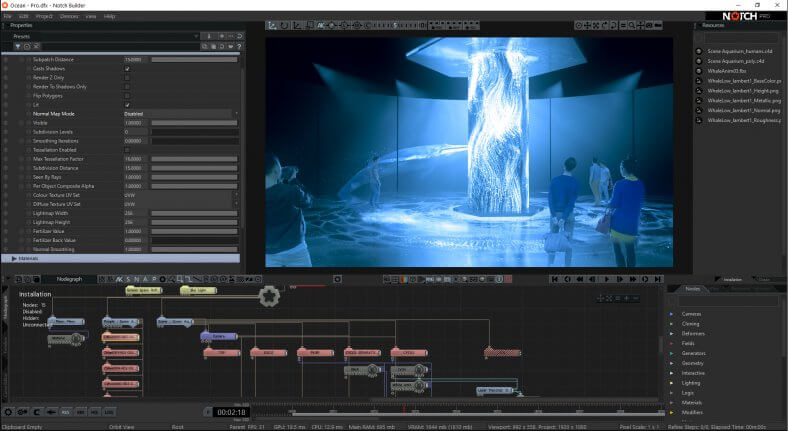Viewport: 788px width, 431px height.
Task: Click the large gear root node icon
Action: (x=268, y=295)
